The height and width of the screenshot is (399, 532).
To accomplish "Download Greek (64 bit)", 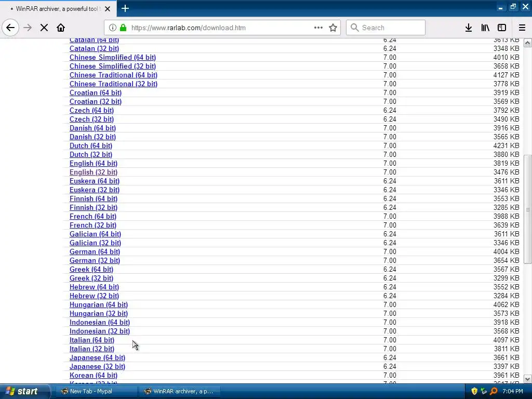I will tap(91, 269).
